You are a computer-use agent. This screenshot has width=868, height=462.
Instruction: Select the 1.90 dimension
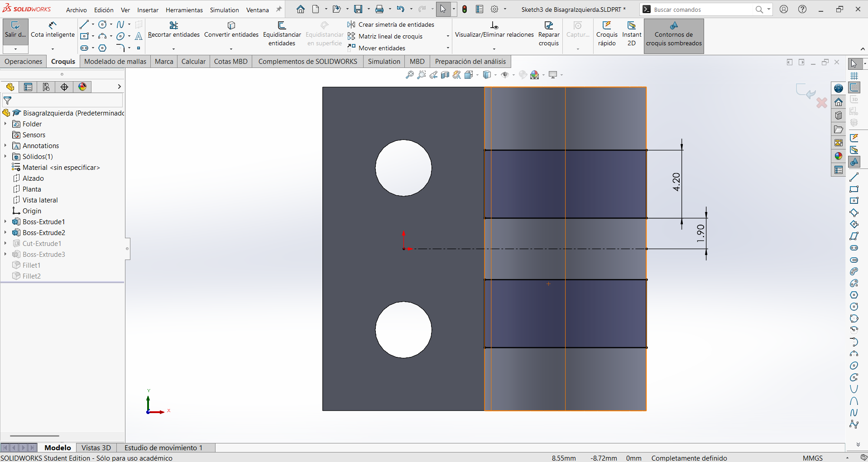700,233
